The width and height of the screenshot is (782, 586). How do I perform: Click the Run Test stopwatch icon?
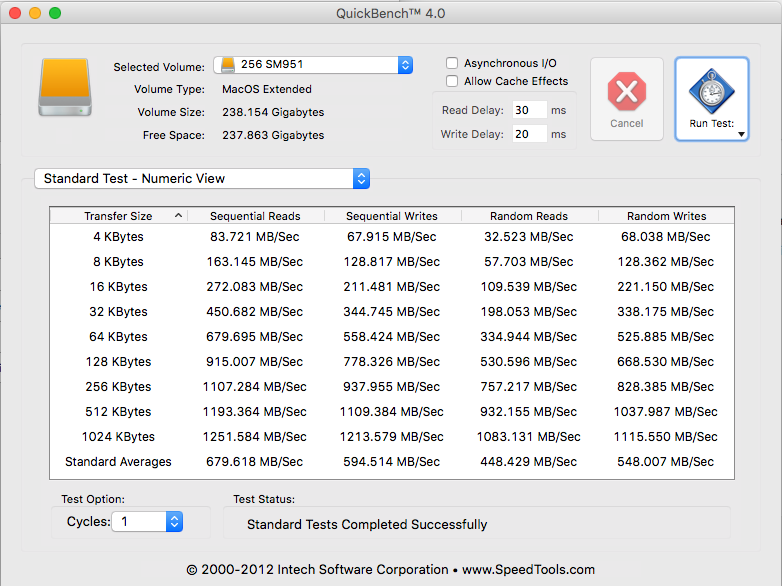point(712,91)
